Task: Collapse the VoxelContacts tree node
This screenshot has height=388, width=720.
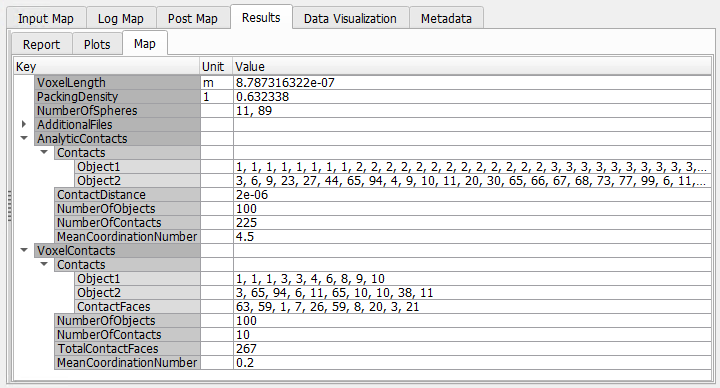Action: pos(24,250)
